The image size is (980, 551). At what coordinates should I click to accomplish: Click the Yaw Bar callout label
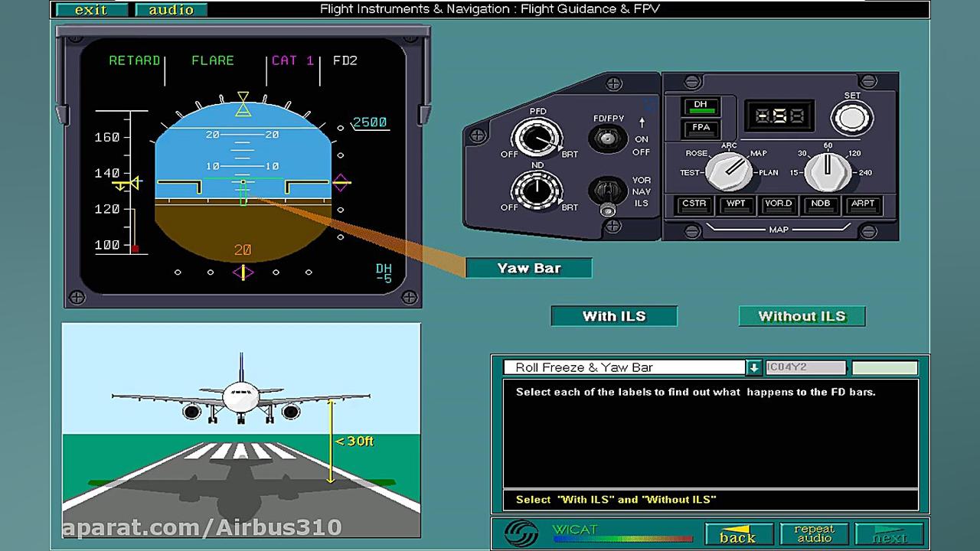pos(528,268)
